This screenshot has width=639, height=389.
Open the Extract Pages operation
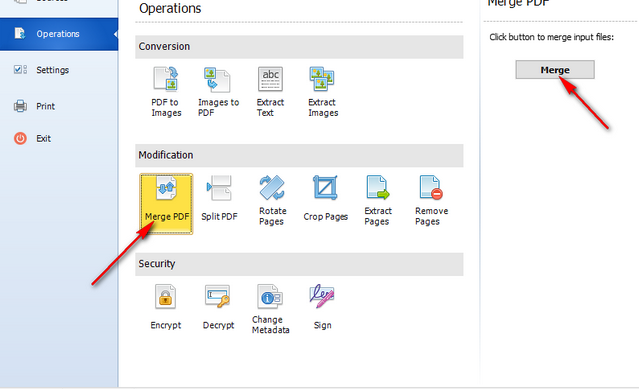click(x=378, y=200)
